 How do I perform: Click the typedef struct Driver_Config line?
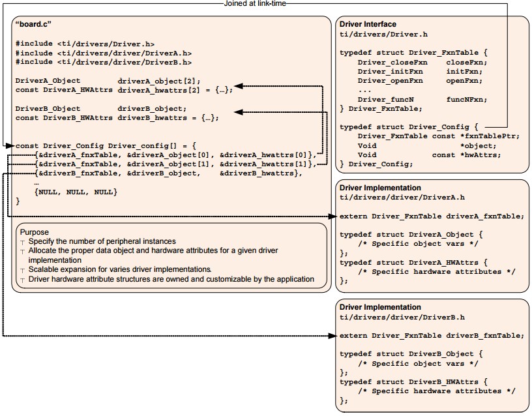pyautogui.click(x=409, y=127)
